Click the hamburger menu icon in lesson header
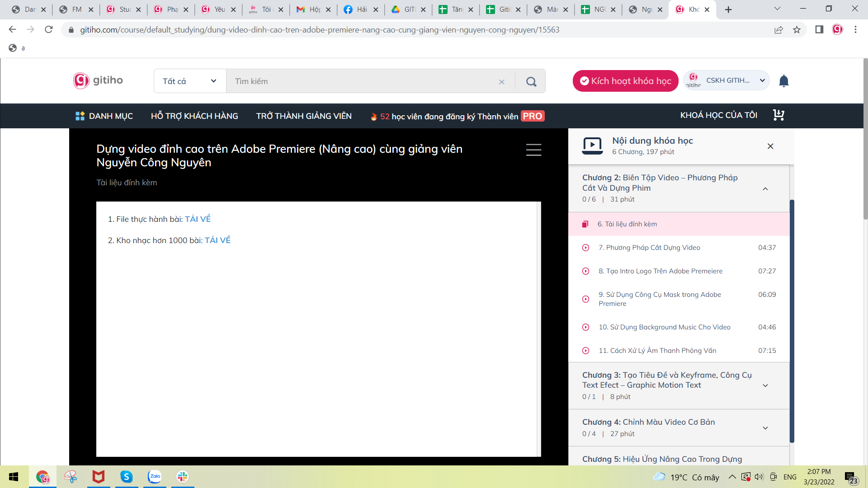Screen dimensions: 868x488 pyautogui.click(x=533, y=150)
